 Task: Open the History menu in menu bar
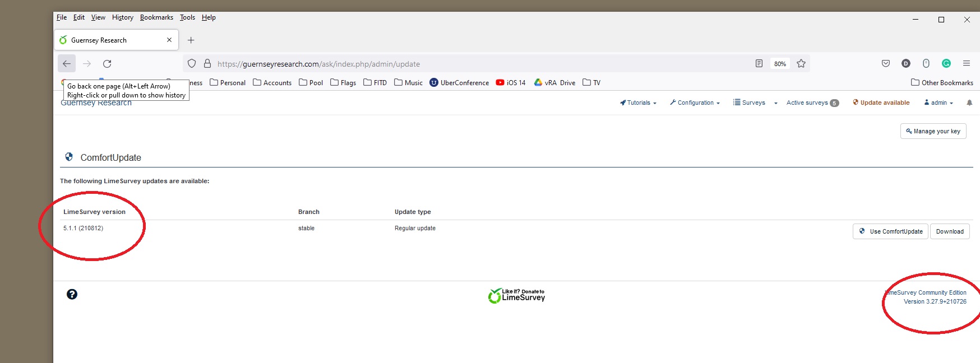pos(122,17)
